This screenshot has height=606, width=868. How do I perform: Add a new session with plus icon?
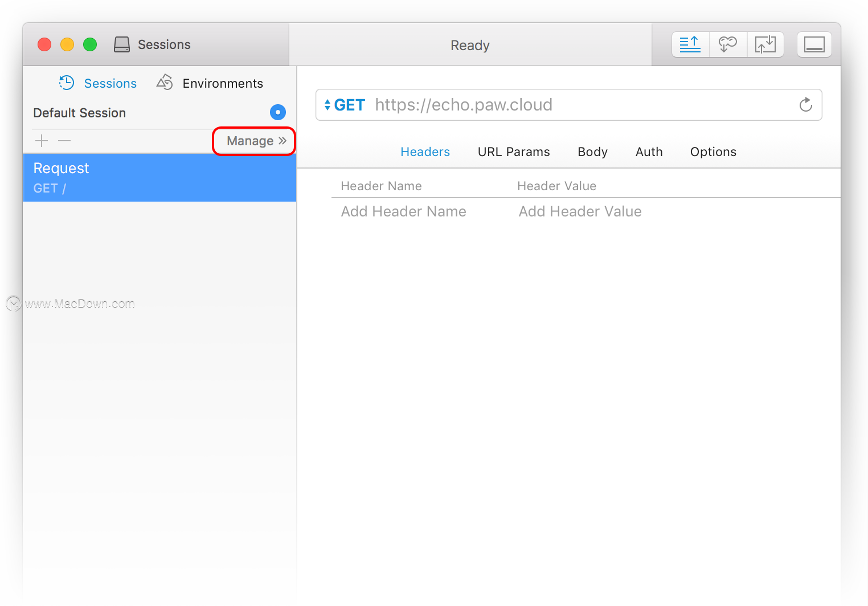tap(42, 141)
